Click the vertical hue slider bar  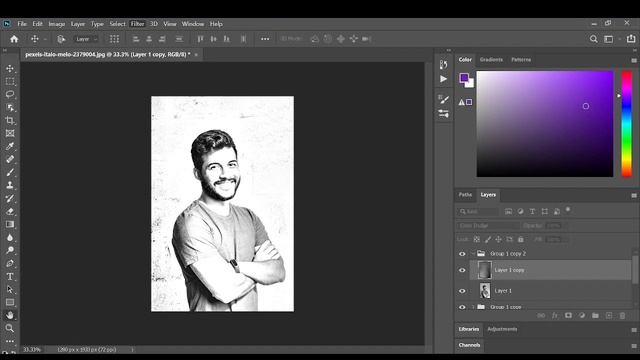[x=627, y=124]
